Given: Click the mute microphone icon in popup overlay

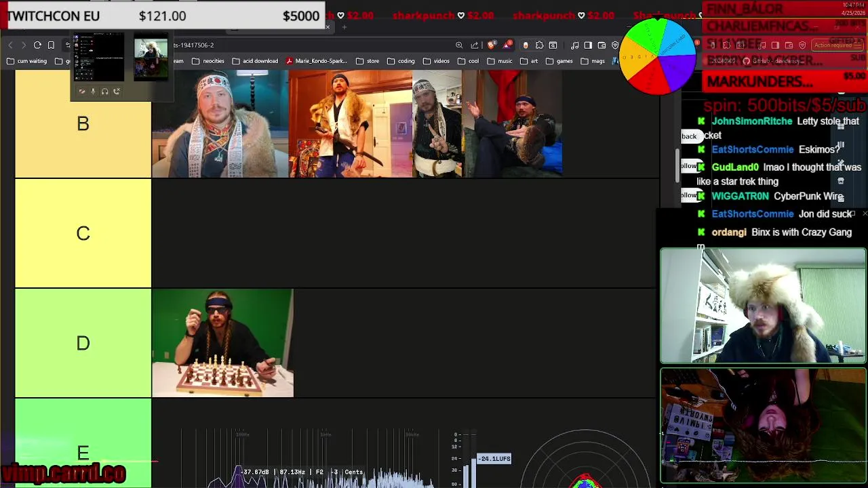Looking at the screenshot, I should (94, 91).
